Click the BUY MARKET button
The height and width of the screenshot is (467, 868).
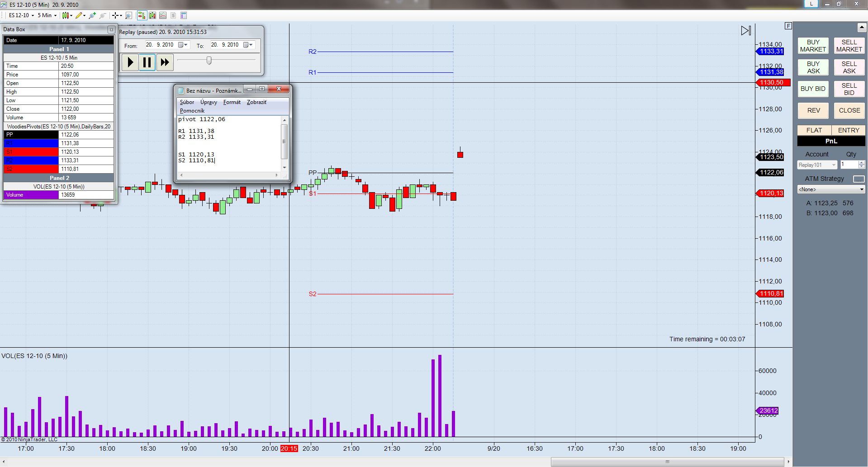(813, 46)
